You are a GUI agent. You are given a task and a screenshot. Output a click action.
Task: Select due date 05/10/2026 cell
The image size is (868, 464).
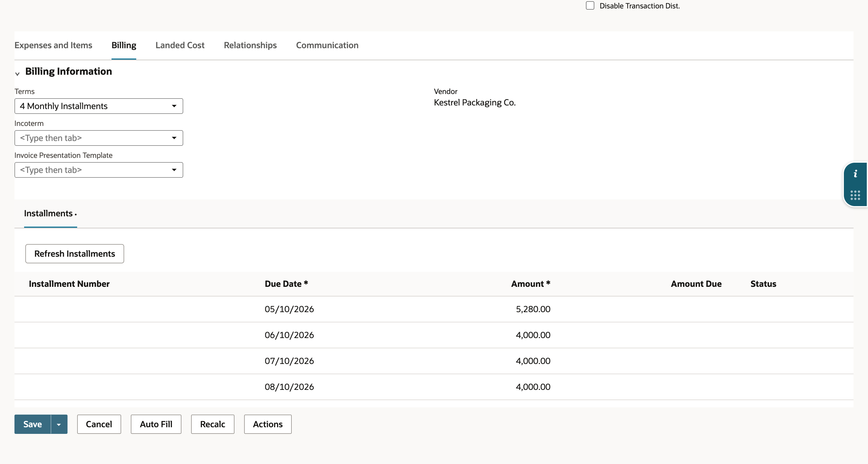pyautogui.click(x=289, y=309)
